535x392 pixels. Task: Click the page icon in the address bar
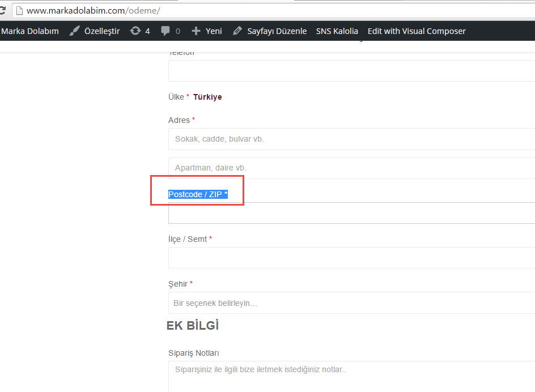point(19,10)
